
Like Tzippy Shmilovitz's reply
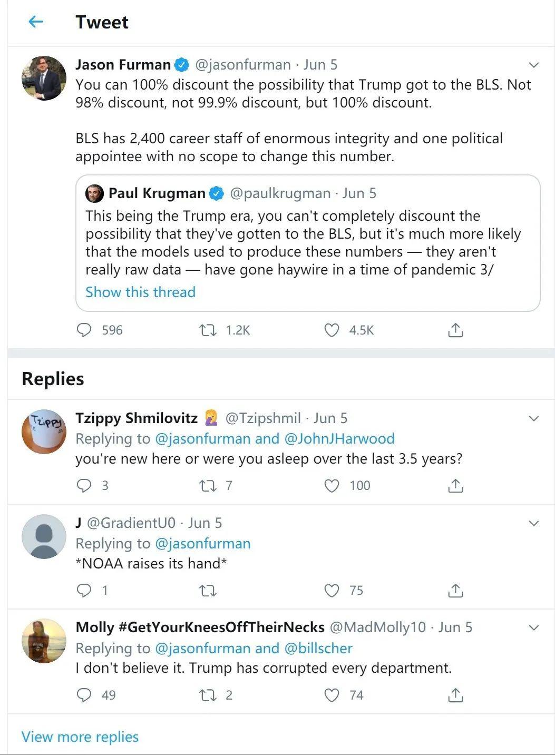click(332, 485)
